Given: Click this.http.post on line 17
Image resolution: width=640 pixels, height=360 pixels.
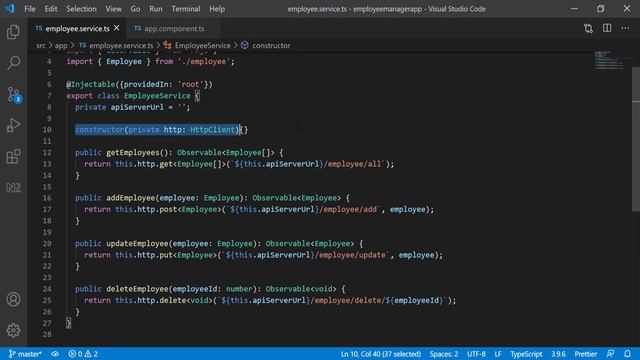Looking at the screenshot, I should point(146,209).
